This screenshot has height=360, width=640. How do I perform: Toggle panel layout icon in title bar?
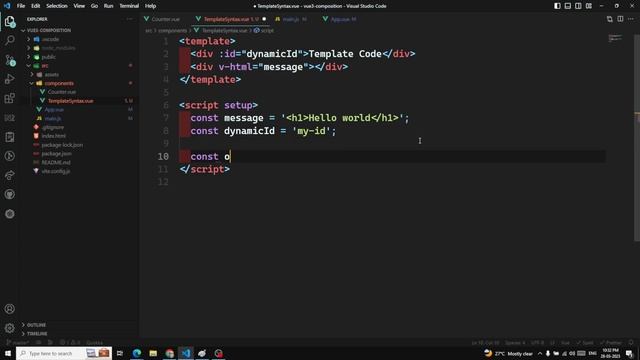click(568, 6)
